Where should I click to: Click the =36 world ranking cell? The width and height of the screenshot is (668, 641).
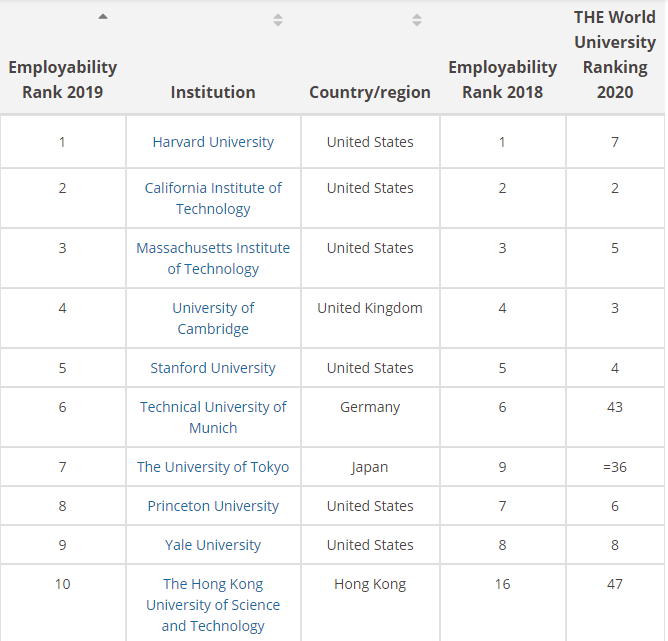(x=615, y=467)
